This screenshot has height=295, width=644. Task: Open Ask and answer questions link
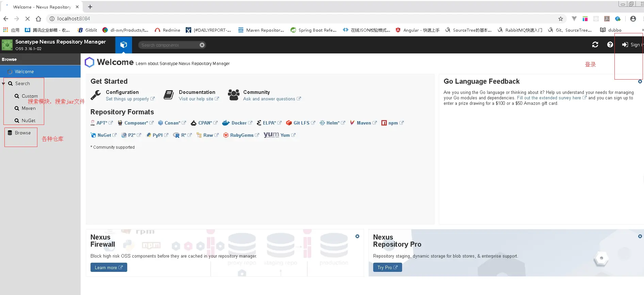pos(272,99)
